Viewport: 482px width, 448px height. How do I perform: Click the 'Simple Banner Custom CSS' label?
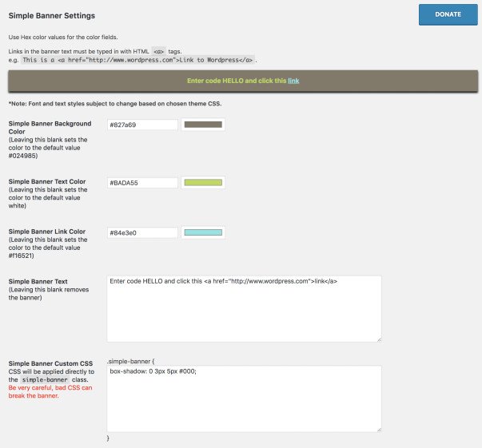coord(50,363)
